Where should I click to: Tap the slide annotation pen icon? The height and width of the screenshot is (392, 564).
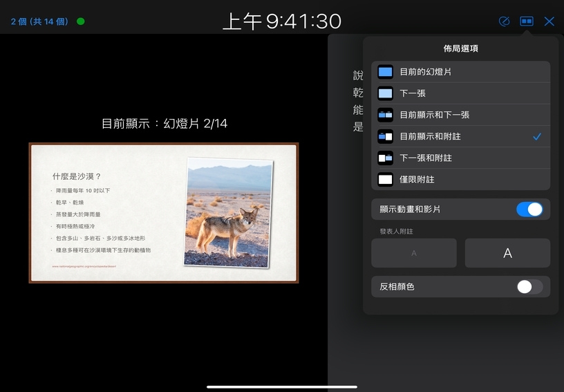(505, 21)
